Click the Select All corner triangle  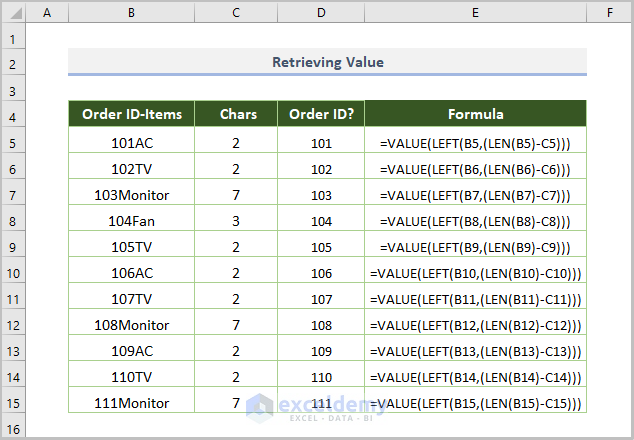click(x=14, y=13)
